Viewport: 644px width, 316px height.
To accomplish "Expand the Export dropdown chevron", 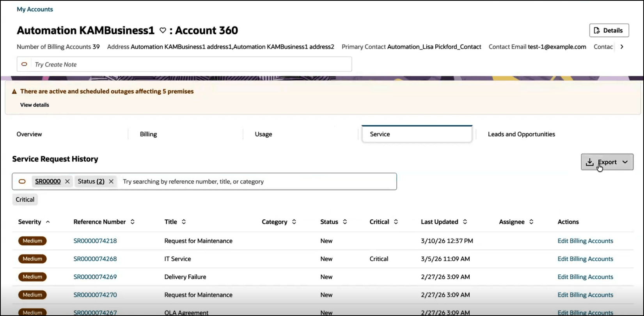I will 625,162.
